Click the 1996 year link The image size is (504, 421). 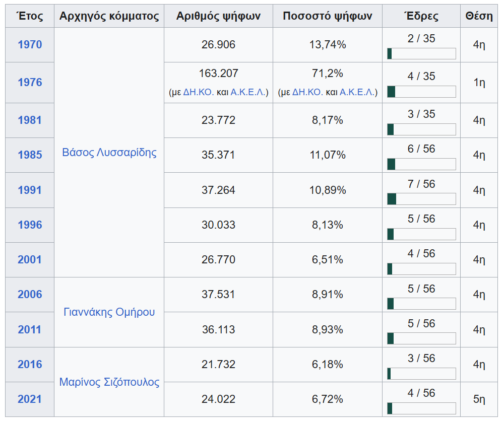[30, 225]
